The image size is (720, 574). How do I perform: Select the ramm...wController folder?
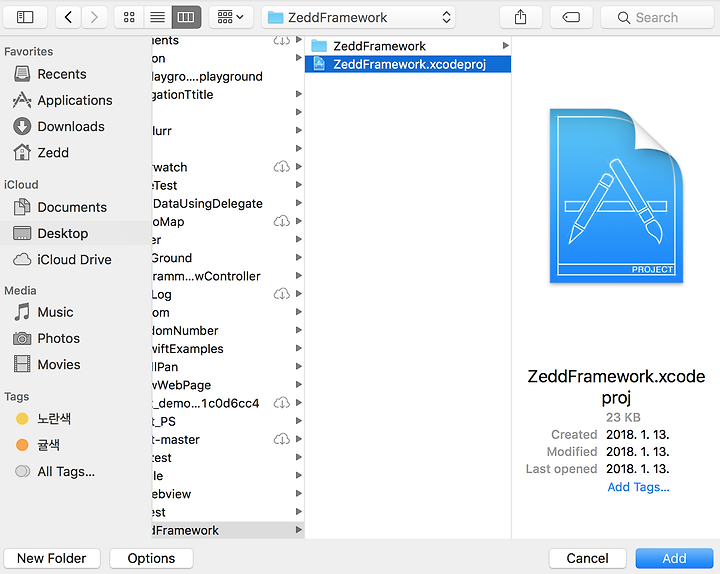228,276
